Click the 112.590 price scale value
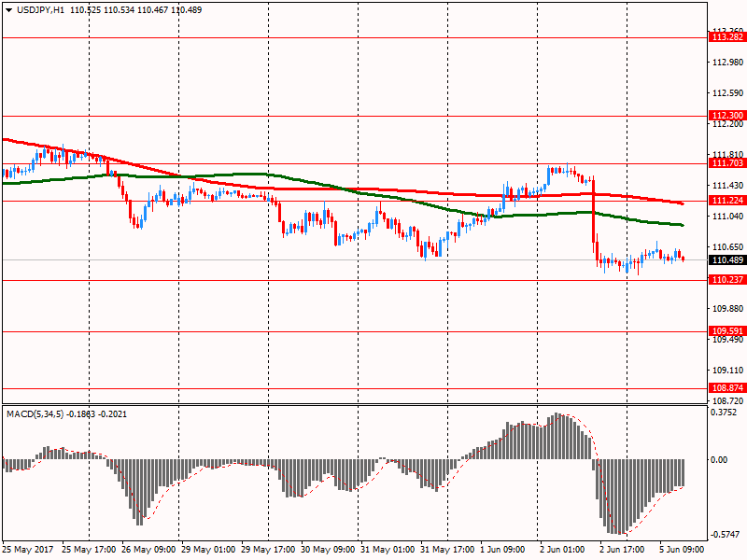This screenshot has height=560, width=747. click(x=727, y=92)
